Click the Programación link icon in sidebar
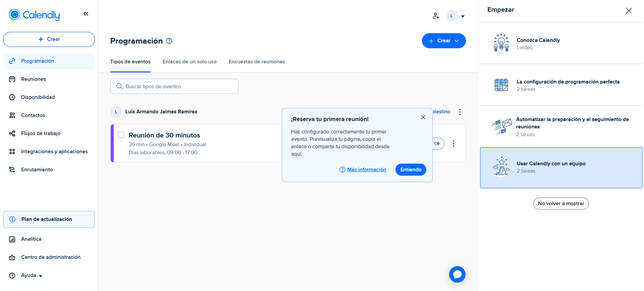 [x=12, y=61]
